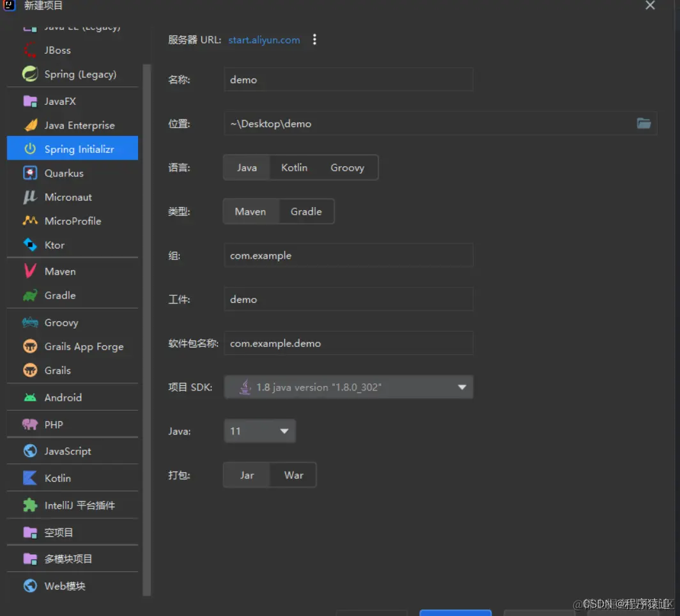Select the Grails App Forge label
The image size is (680, 616).
pos(84,347)
